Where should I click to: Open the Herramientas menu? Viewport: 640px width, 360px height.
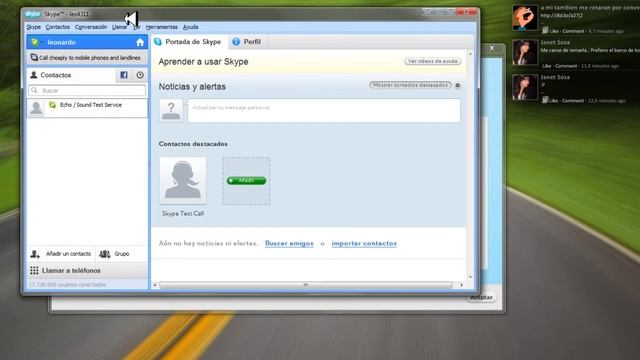162,27
